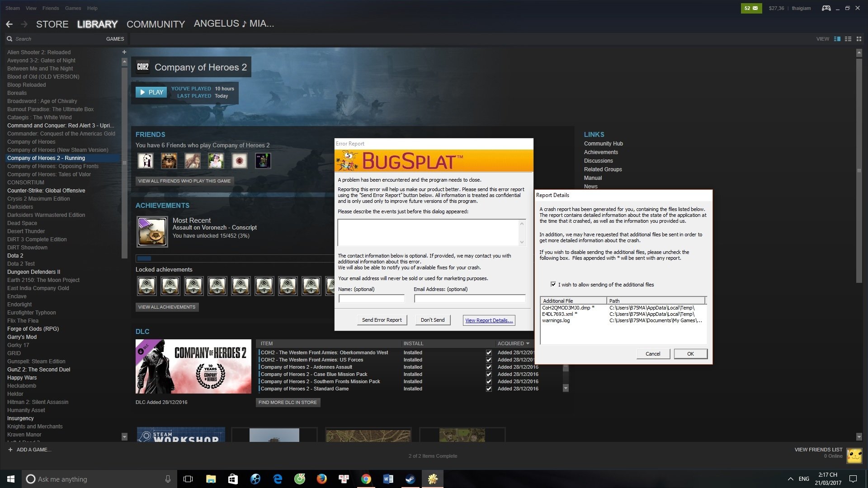Image resolution: width=868 pixels, height=488 pixels.
Task: Click the plus icon above games list
Action: (124, 52)
